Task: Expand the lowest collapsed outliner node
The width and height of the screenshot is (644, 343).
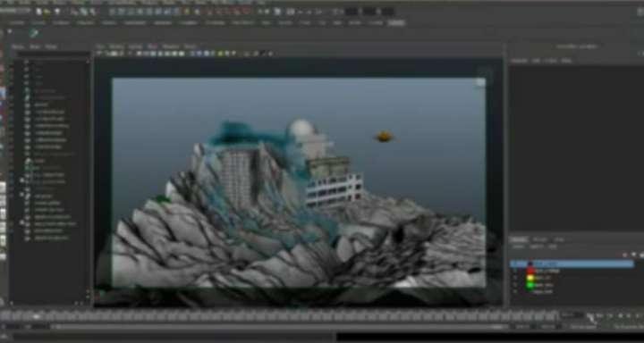Action: click(x=22, y=223)
